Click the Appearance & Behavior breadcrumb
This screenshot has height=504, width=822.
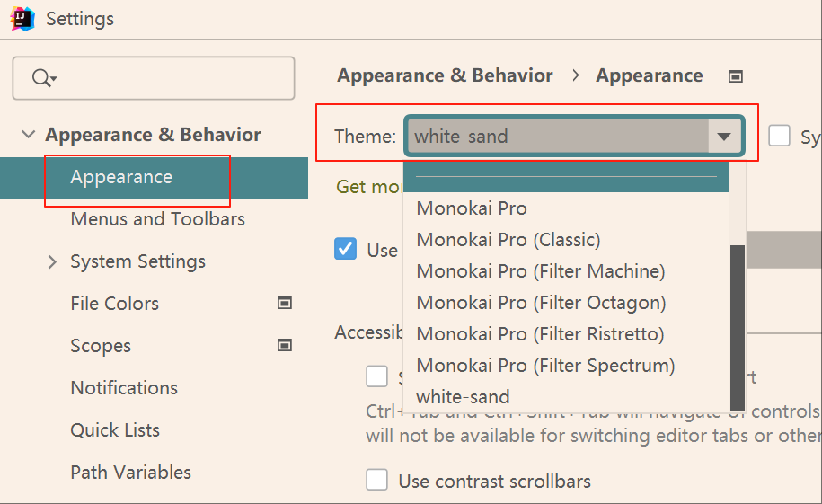click(445, 76)
